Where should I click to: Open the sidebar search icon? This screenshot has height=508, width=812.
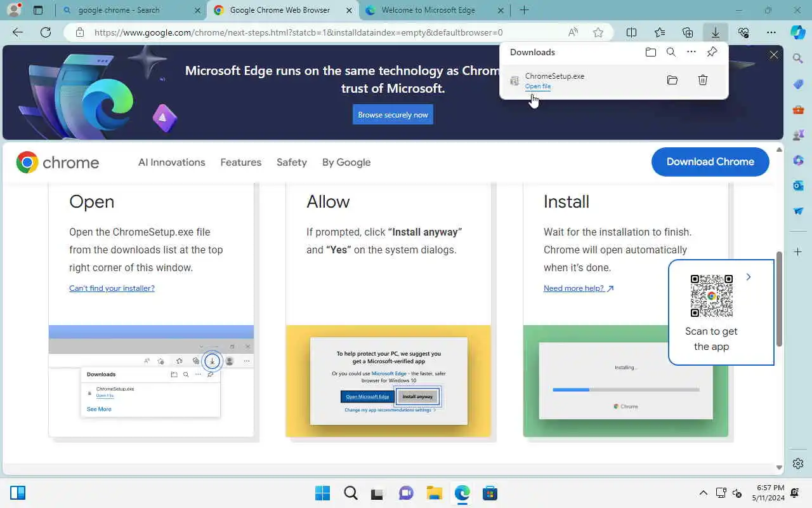(798, 58)
